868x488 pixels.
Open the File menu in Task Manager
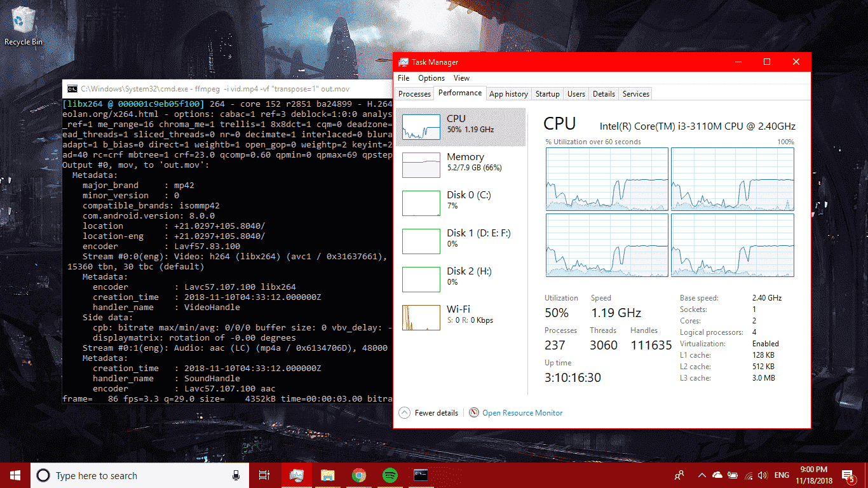point(403,78)
